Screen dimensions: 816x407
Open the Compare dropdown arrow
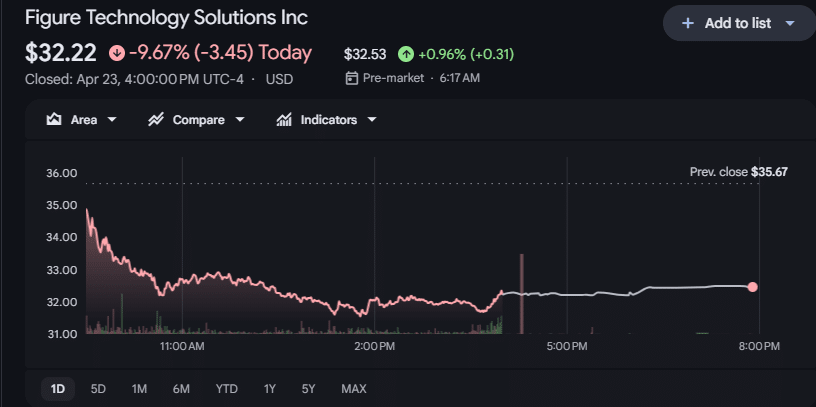pyautogui.click(x=240, y=120)
